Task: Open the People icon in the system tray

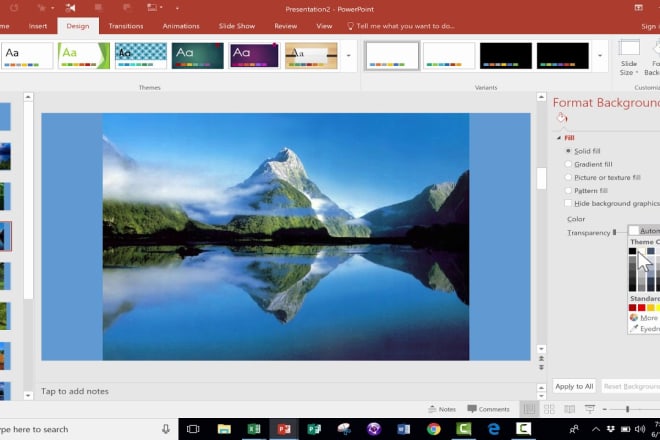Action: point(574,429)
